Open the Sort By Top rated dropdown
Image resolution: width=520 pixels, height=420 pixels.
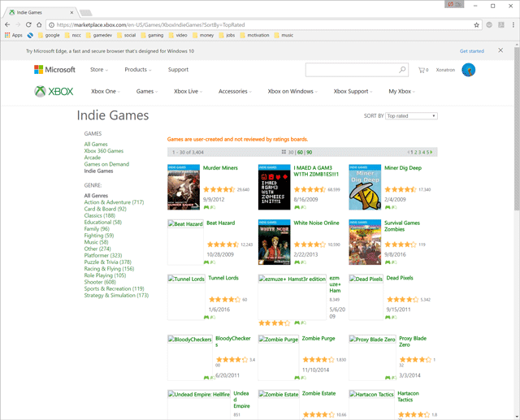[x=411, y=115]
